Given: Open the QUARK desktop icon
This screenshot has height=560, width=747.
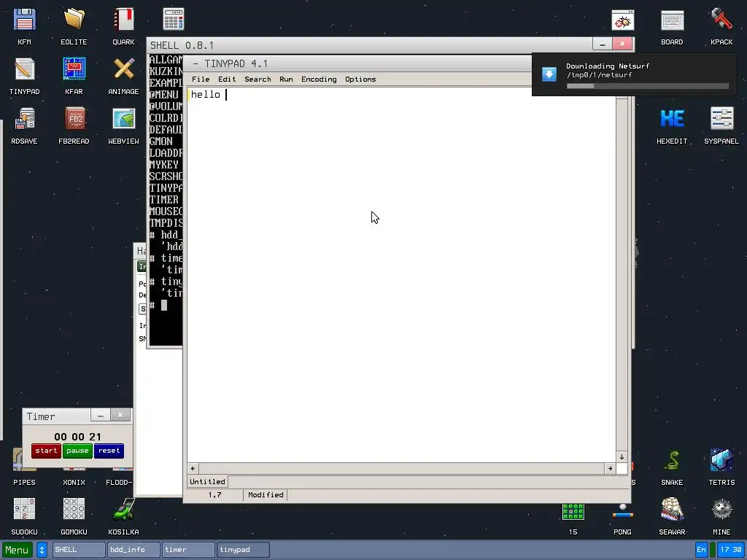Looking at the screenshot, I should click(123, 26).
